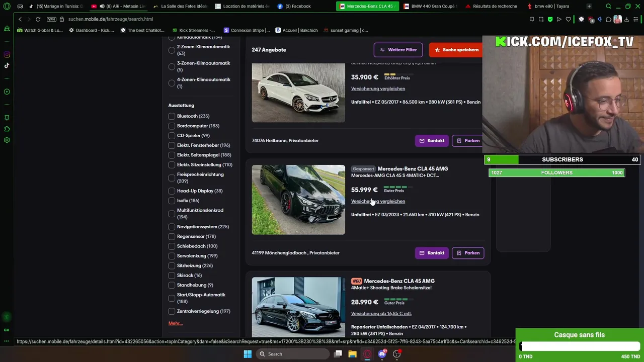Tick Elektr. Fensterheber (196) checkbox
This screenshot has width=644, height=362.
[172, 145]
